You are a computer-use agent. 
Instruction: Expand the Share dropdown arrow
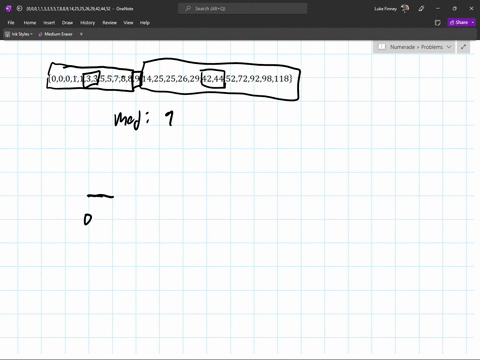pyautogui.click(x=473, y=22)
